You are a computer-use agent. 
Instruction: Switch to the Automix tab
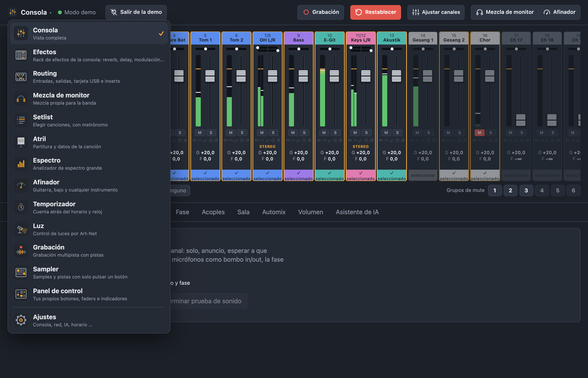274,212
